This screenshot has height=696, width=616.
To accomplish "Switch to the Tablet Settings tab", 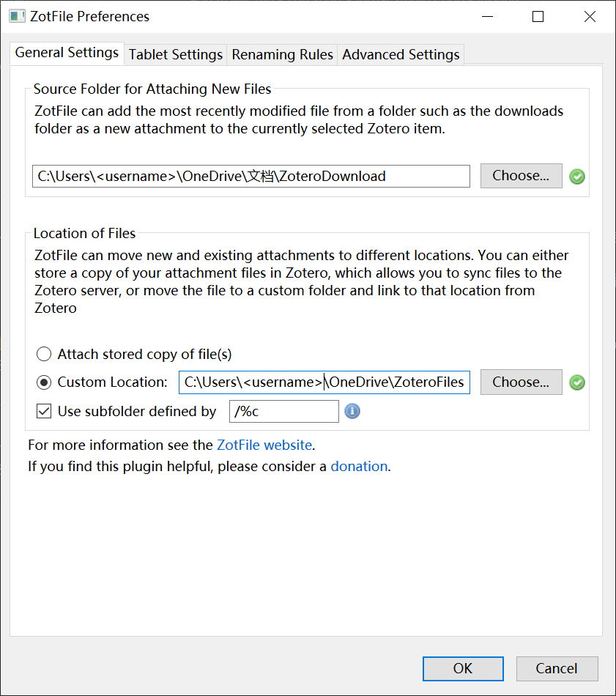I will (x=176, y=55).
